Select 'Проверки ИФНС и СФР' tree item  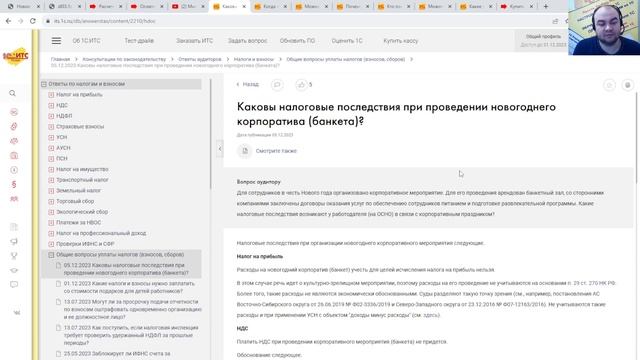pos(85,244)
